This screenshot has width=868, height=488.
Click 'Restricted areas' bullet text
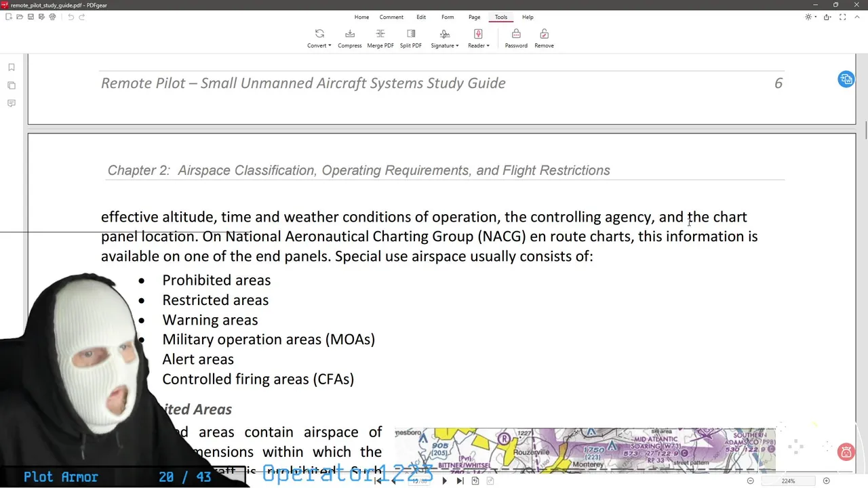click(x=215, y=300)
